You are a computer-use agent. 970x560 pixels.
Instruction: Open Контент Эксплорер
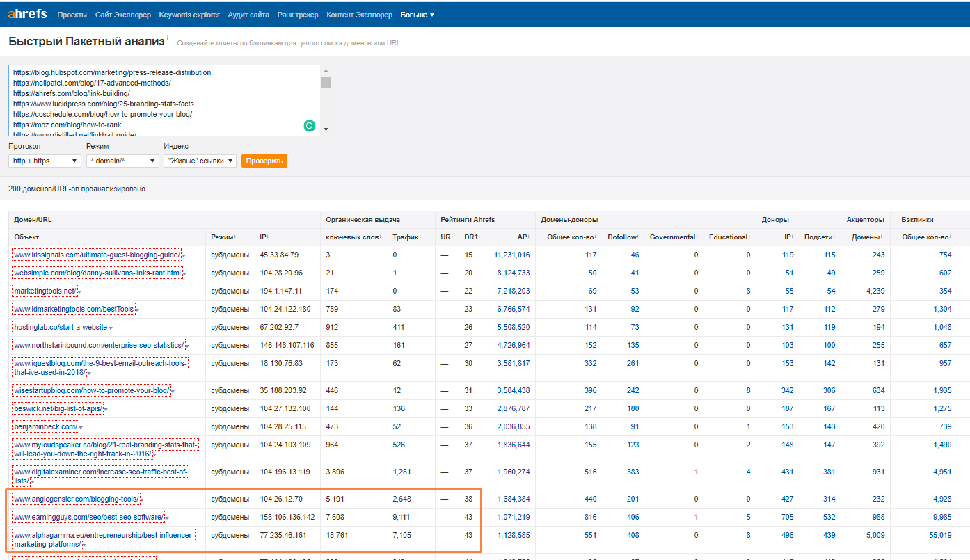pyautogui.click(x=359, y=15)
